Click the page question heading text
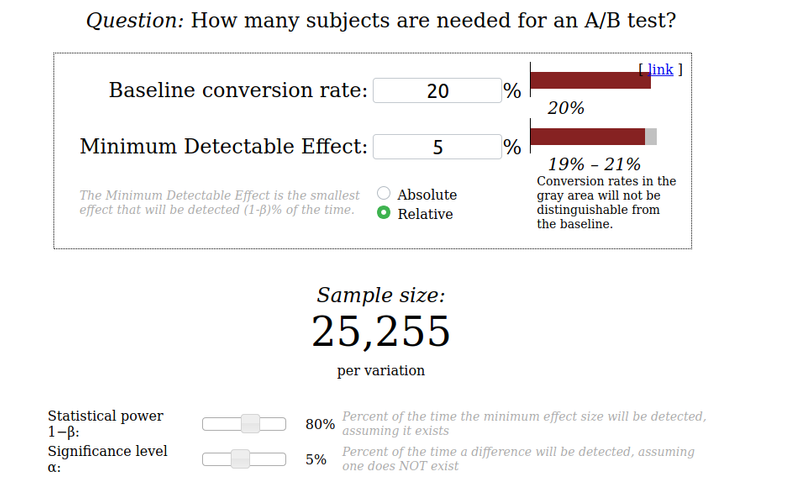800x486 pixels. (x=381, y=21)
